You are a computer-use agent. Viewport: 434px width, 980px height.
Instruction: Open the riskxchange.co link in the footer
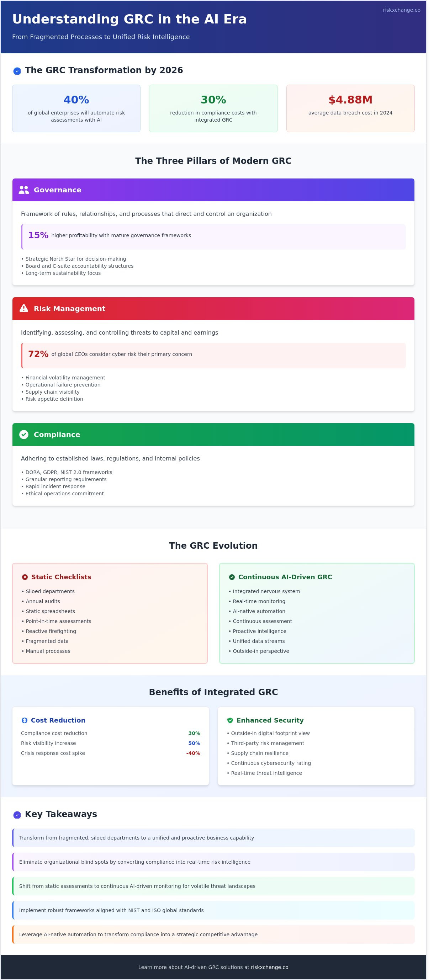(x=270, y=967)
